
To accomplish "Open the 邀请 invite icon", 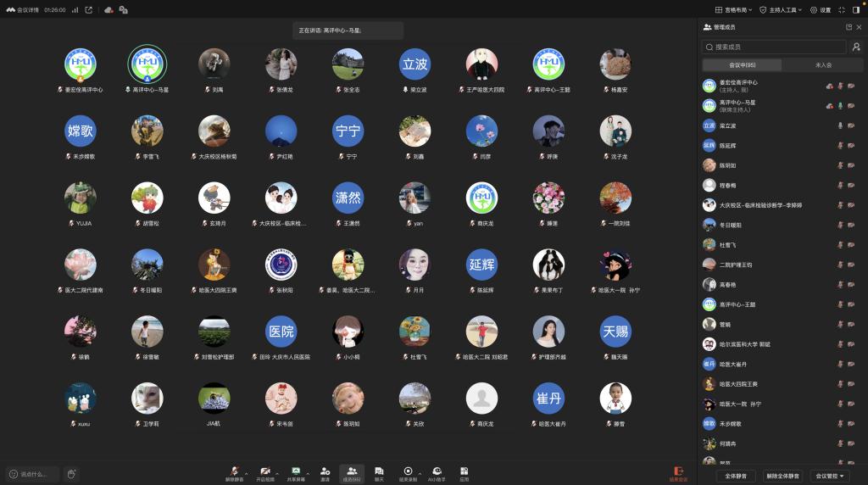I will coord(325,471).
